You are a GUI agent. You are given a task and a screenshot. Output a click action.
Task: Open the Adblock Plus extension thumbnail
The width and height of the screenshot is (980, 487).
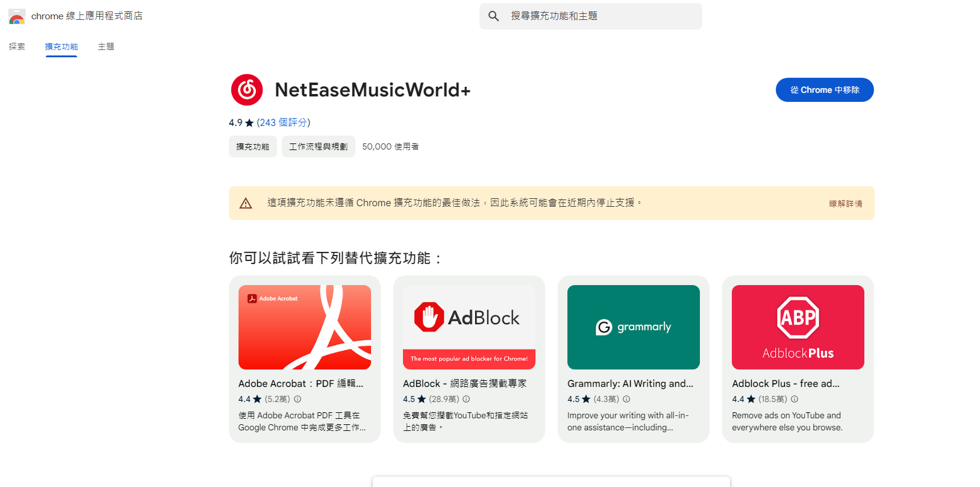pyautogui.click(x=798, y=327)
